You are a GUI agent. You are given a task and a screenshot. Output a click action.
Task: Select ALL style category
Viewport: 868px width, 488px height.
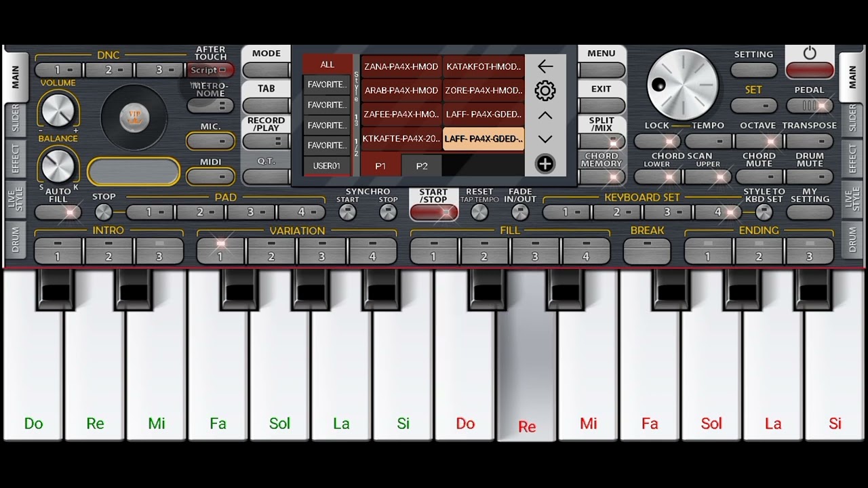click(x=328, y=64)
